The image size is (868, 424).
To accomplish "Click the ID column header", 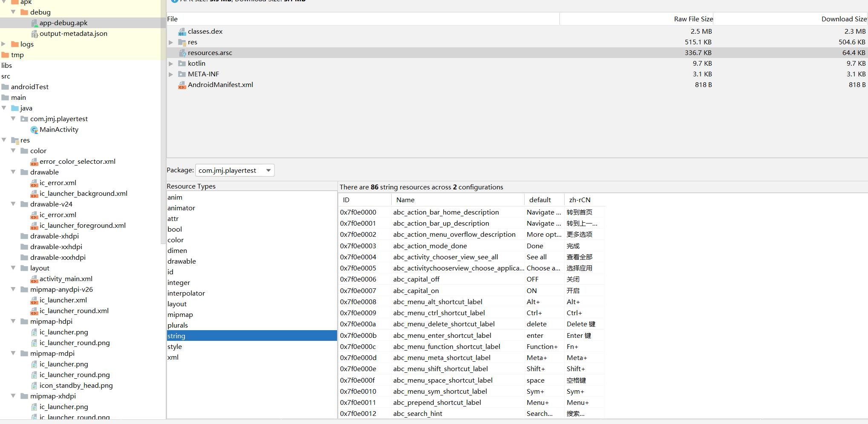I will click(365, 200).
